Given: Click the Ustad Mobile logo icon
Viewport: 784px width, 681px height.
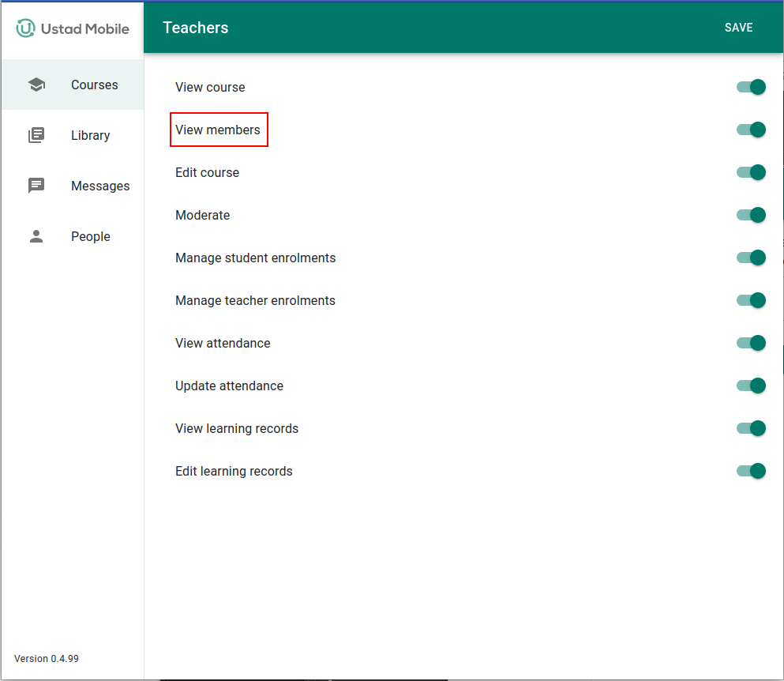Looking at the screenshot, I should point(26,28).
